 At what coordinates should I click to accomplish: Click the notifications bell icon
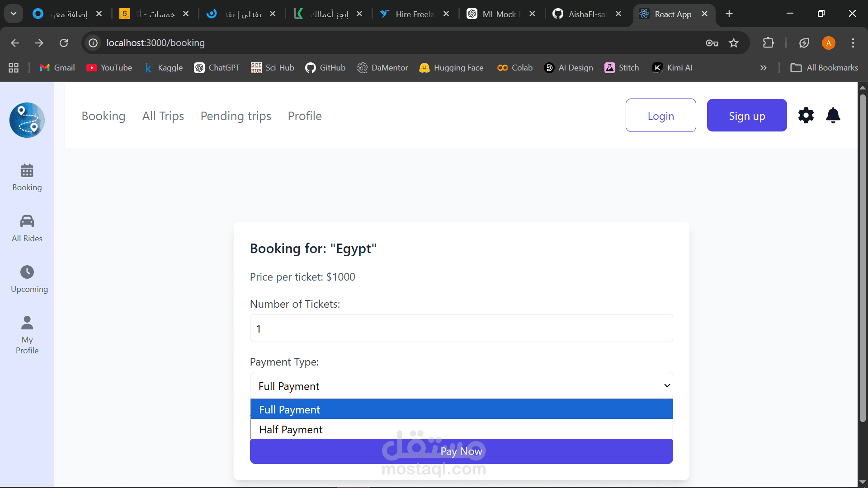(x=833, y=116)
